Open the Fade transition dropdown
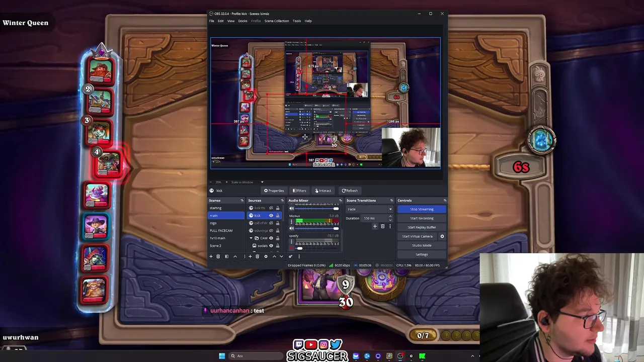644x362 pixels. click(x=369, y=209)
